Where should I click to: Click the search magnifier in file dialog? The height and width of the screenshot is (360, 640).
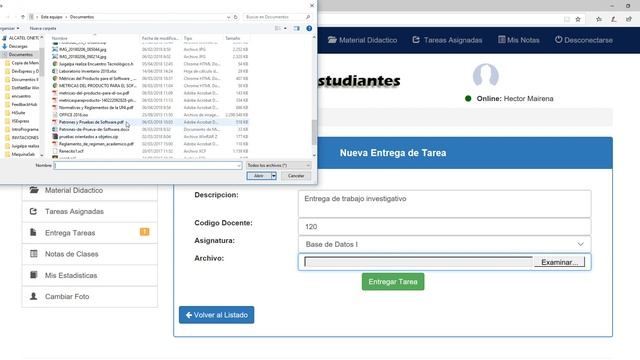308,17
